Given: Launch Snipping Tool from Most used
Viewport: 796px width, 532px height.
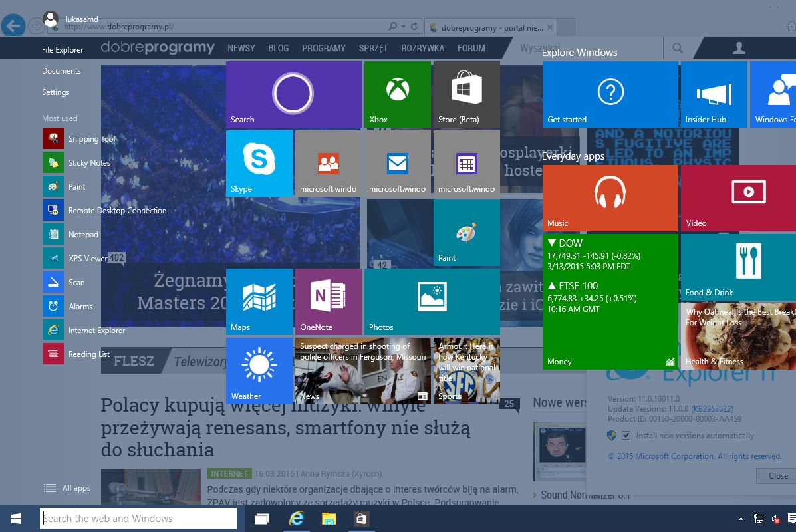Looking at the screenshot, I should (80, 138).
